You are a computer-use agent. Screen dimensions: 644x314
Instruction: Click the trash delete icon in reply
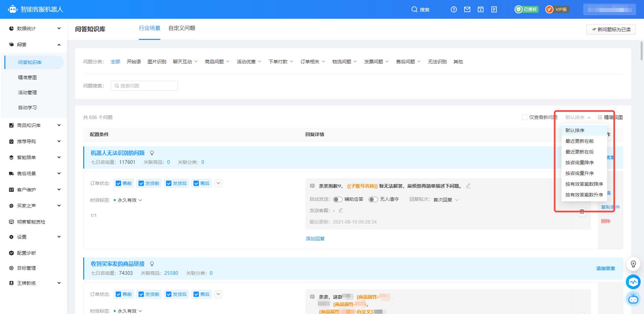coord(582,212)
